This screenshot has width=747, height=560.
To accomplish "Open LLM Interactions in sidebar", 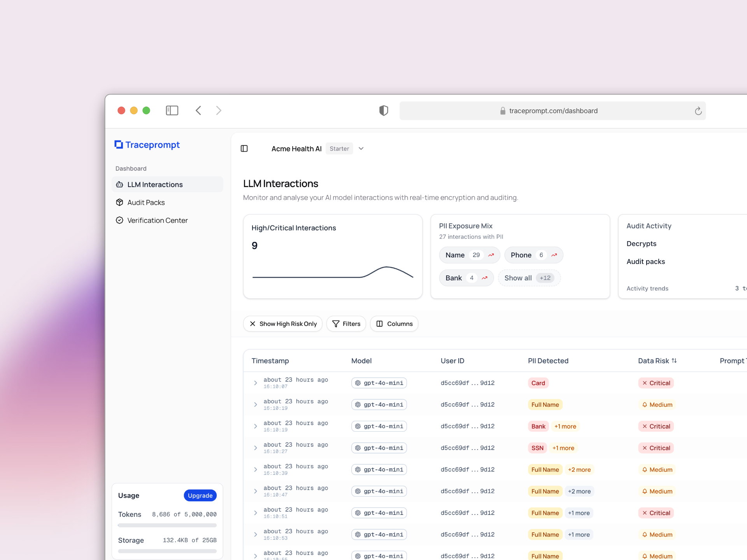I will pyautogui.click(x=167, y=185).
